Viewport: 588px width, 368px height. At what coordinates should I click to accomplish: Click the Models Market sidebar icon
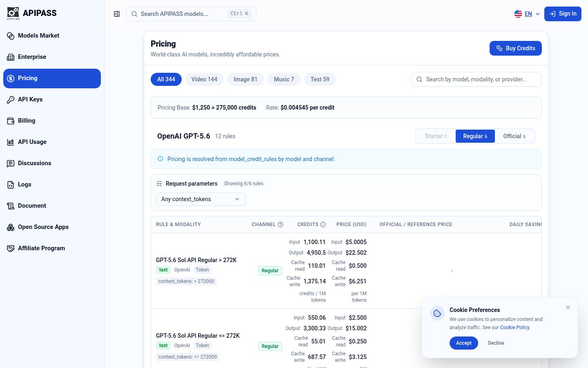coord(11,36)
